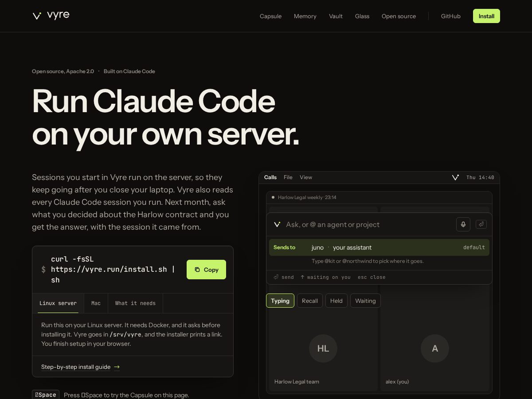532x399 pixels.
Task: Open the View menu in demo window
Action: (306, 177)
